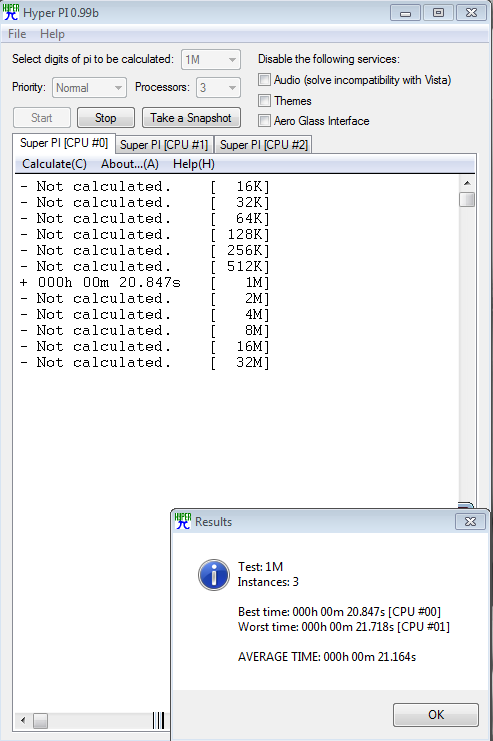Click the 'Not calculated' 2M row
This screenshot has height=741, width=493.
[145, 299]
